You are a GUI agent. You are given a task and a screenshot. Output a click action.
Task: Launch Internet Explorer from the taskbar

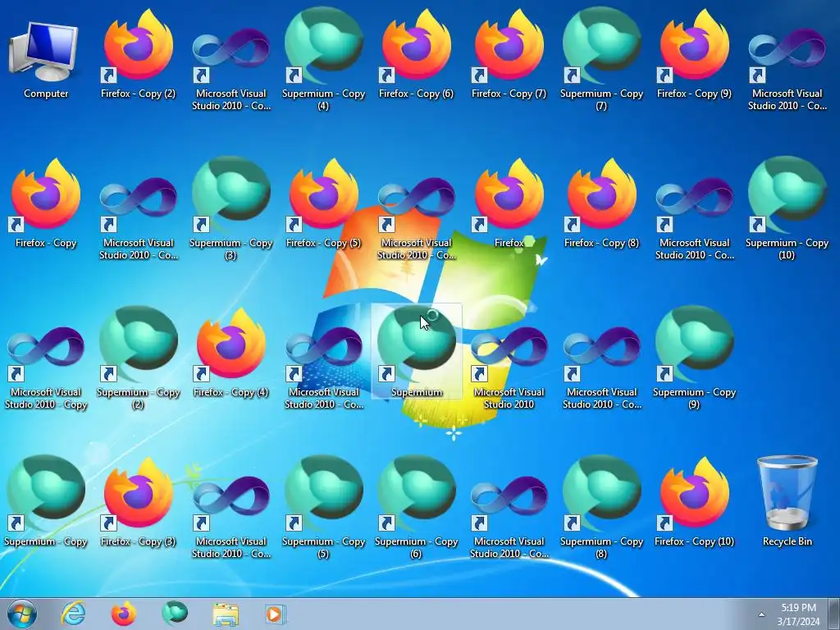pyautogui.click(x=73, y=614)
